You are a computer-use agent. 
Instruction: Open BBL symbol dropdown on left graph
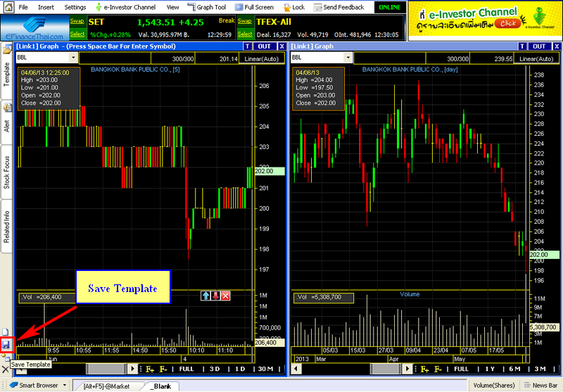73,58
